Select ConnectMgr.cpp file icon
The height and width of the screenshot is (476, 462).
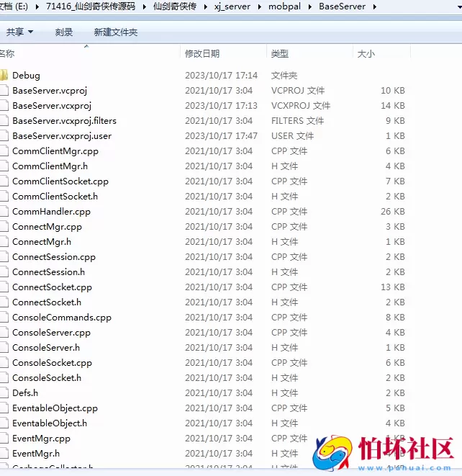pyautogui.click(x=4, y=226)
